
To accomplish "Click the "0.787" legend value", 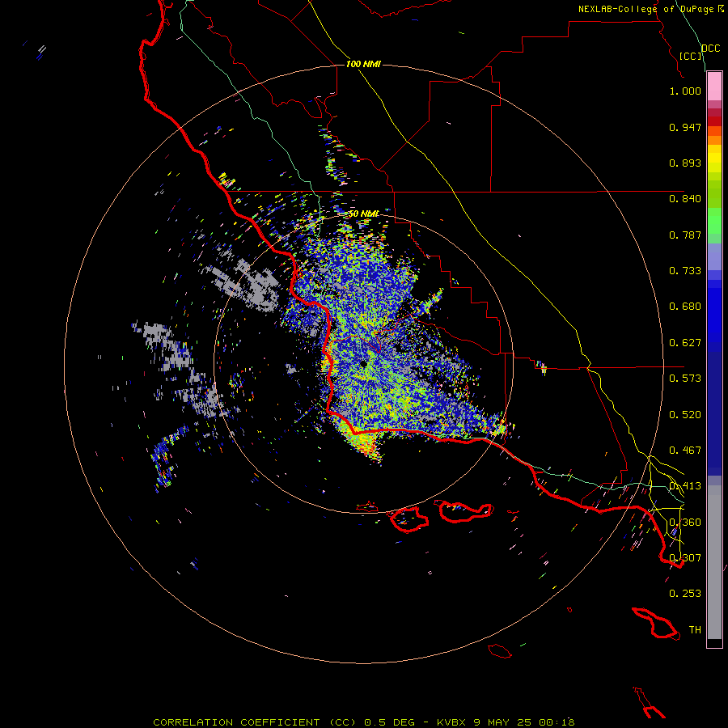I will (685, 235).
